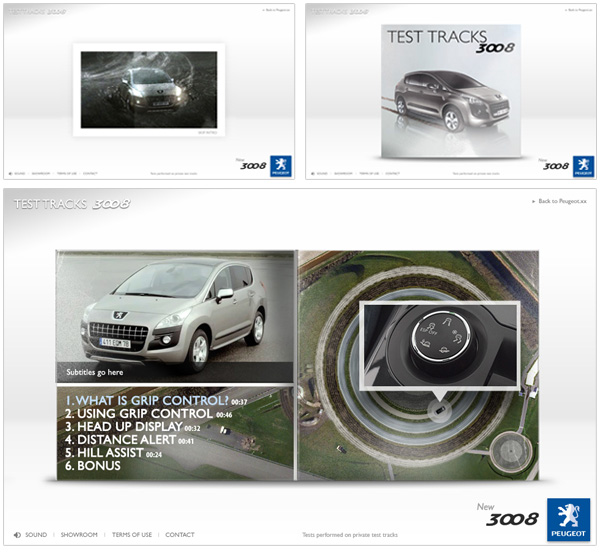600x554 pixels.
Task: Click the large Peugeot lion logo bottom right
Action: (x=568, y=520)
